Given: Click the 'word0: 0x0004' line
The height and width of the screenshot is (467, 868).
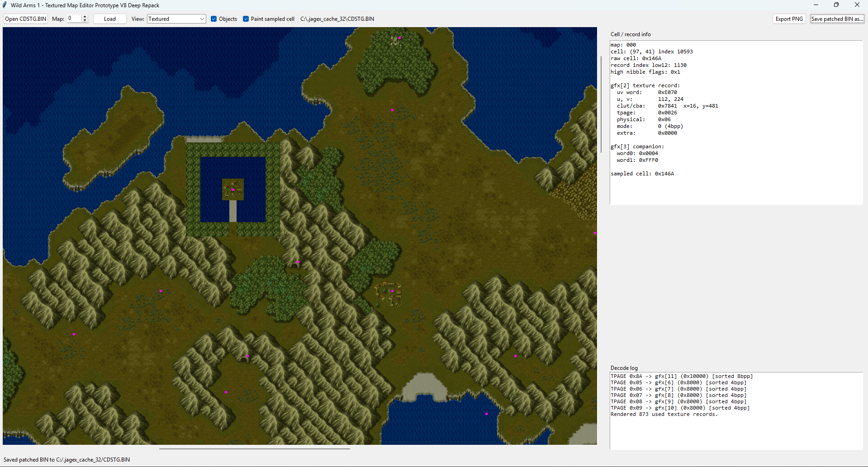Looking at the screenshot, I should (637, 153).
